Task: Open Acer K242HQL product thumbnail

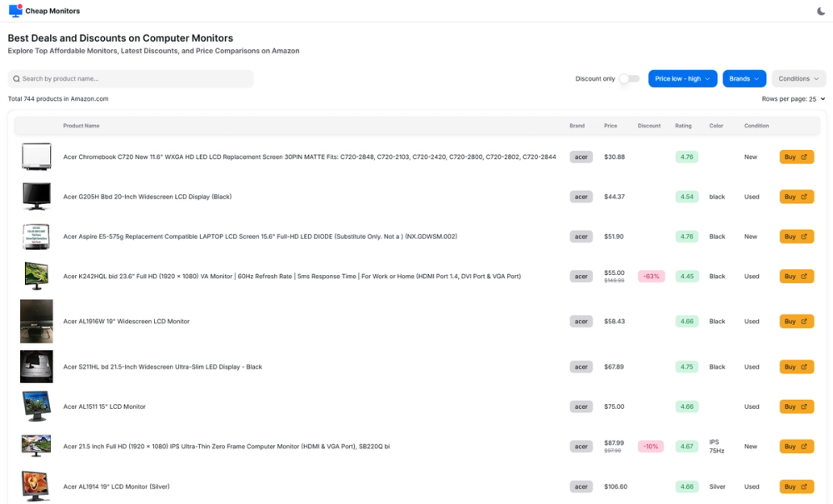Action: [x=37, y=277]
